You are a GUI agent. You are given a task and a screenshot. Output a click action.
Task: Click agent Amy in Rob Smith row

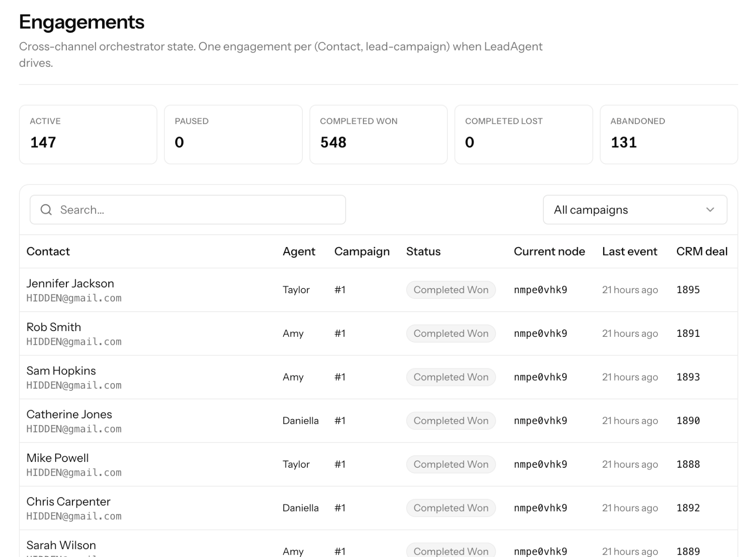pyautogui.click(x=293, y=334)
